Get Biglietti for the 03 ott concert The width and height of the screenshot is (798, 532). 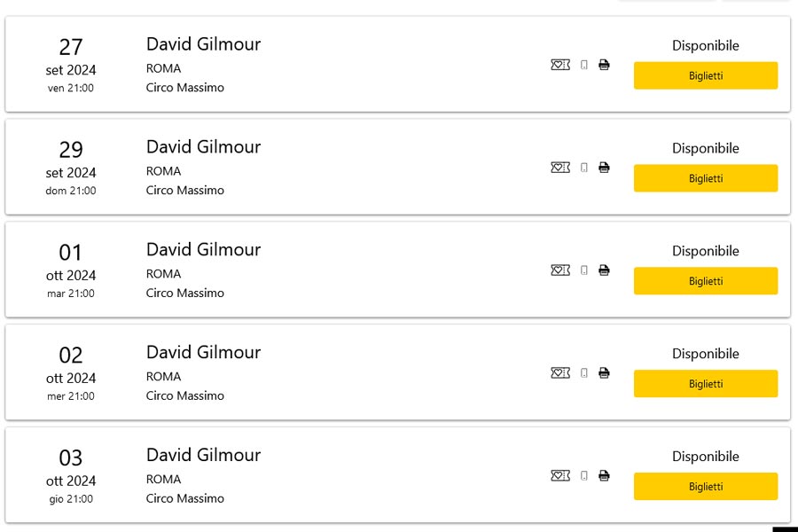[706, 487]
